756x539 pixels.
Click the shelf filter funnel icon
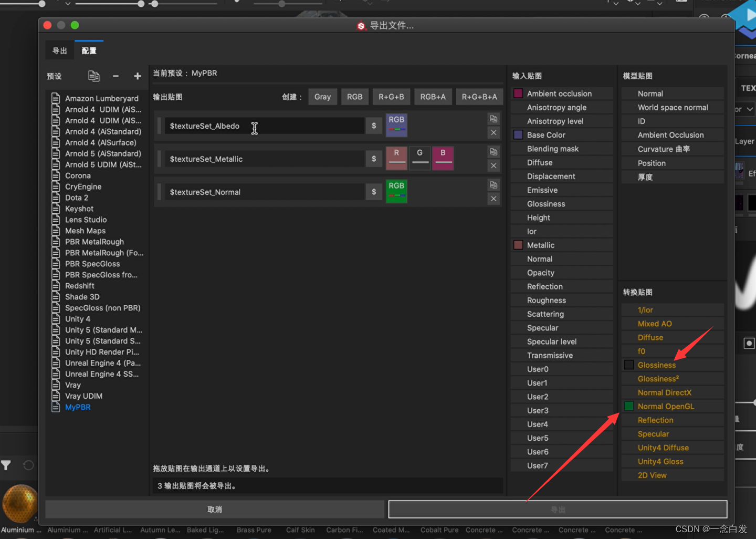(x=6, y=465)
